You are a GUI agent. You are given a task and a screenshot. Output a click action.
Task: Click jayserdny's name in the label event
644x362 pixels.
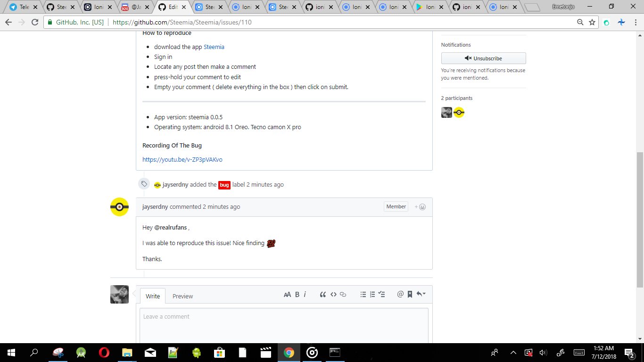175,185
